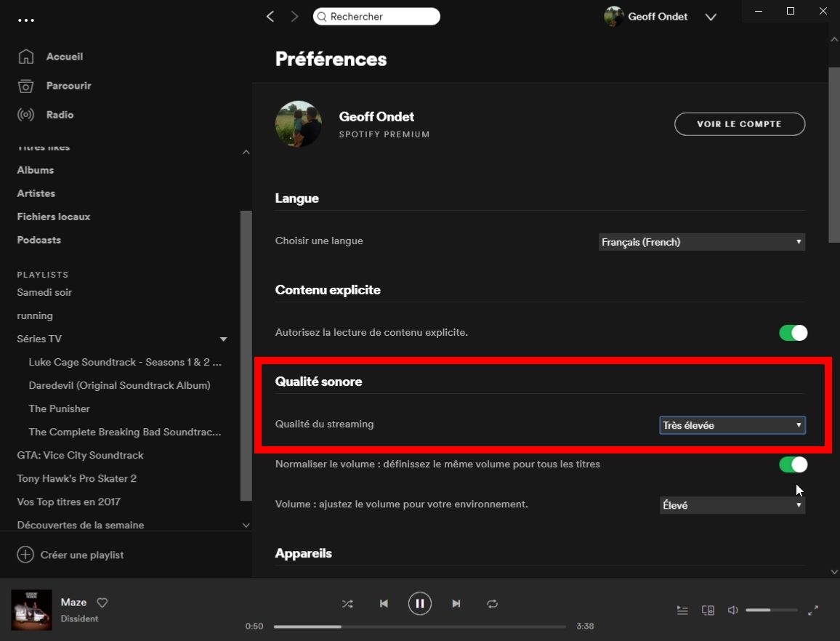Click the Accueil home icon
840x641 pixels.
(x=25, y=56)
